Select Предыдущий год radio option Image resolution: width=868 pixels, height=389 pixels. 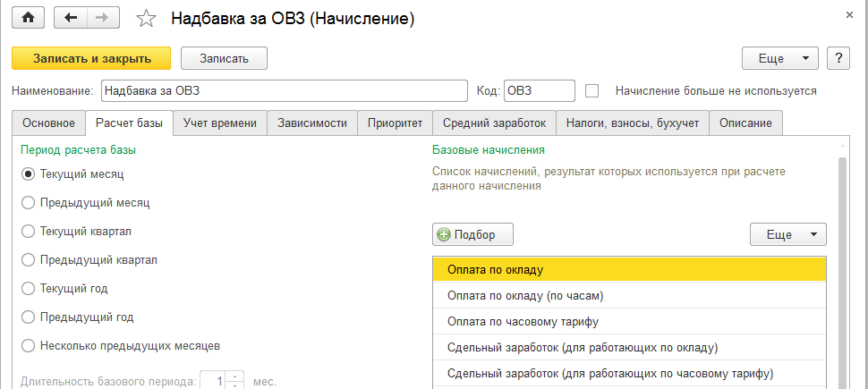28,317
